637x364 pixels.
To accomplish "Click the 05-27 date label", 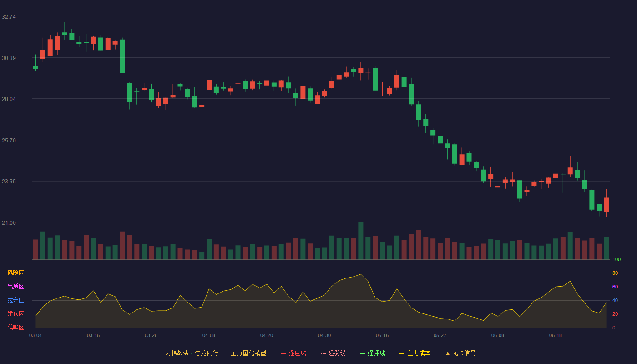I will tap(440, 335).
